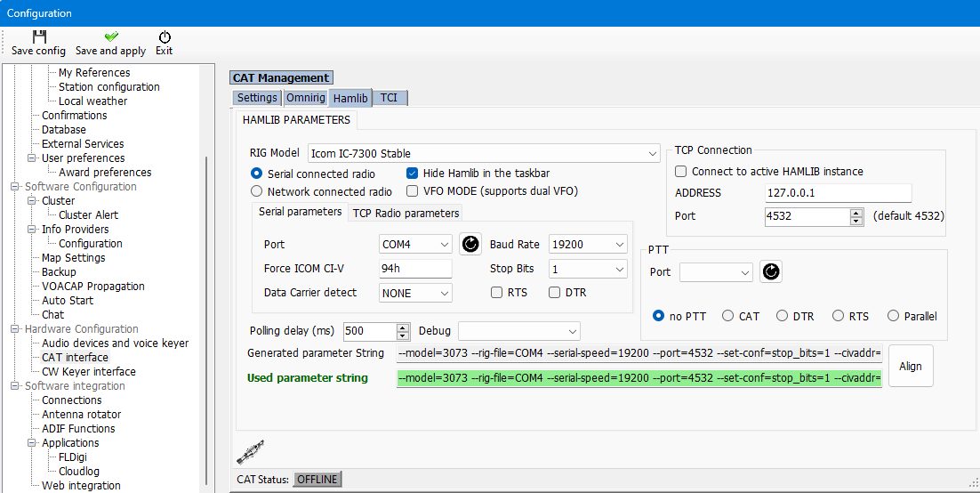The height and width of the screenshot is (493, 980).
Task: Increase the Polling delay value
Action: [403, 327]
